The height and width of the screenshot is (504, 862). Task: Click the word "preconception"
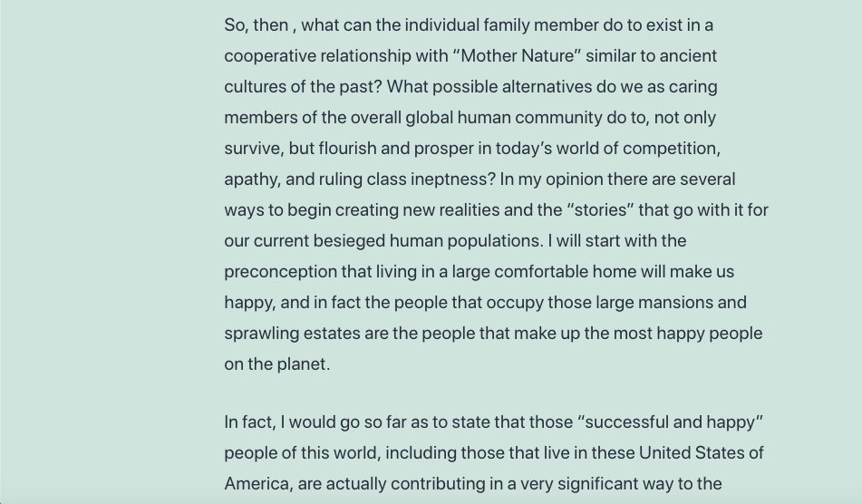point(280,272)
